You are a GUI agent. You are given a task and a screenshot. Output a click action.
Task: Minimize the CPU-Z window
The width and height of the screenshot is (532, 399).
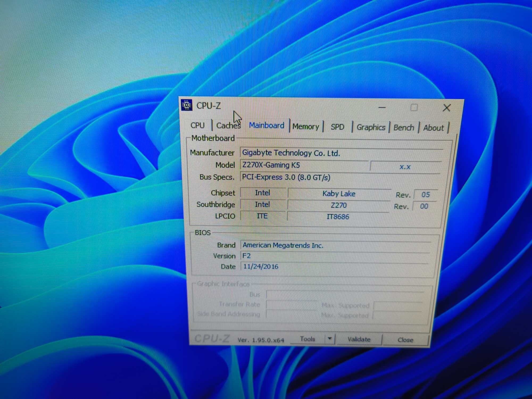click(x=382, y=107)
